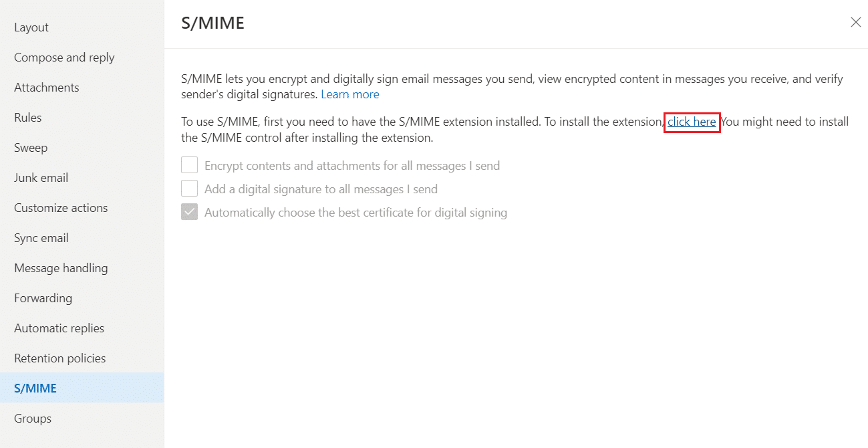The image size is (868, 448).
Task: Uncheck automatic certificate selection for digital signing
Action: click(x=189, y=211)
